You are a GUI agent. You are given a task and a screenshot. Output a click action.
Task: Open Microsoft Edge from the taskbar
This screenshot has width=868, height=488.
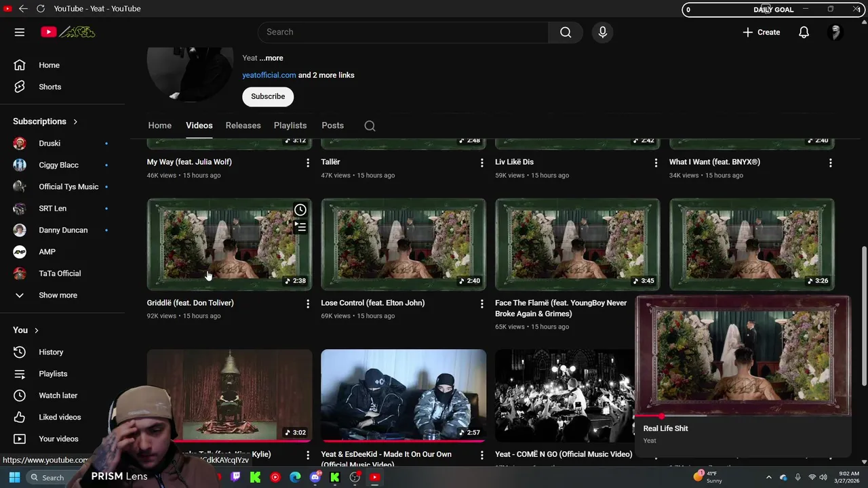pyautogui.click(x=295, y=477)
